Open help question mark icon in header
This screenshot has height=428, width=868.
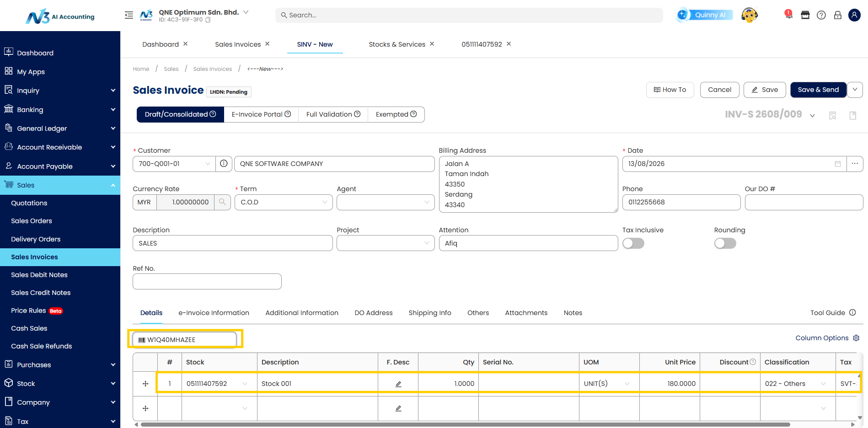[x=821, y=15]
